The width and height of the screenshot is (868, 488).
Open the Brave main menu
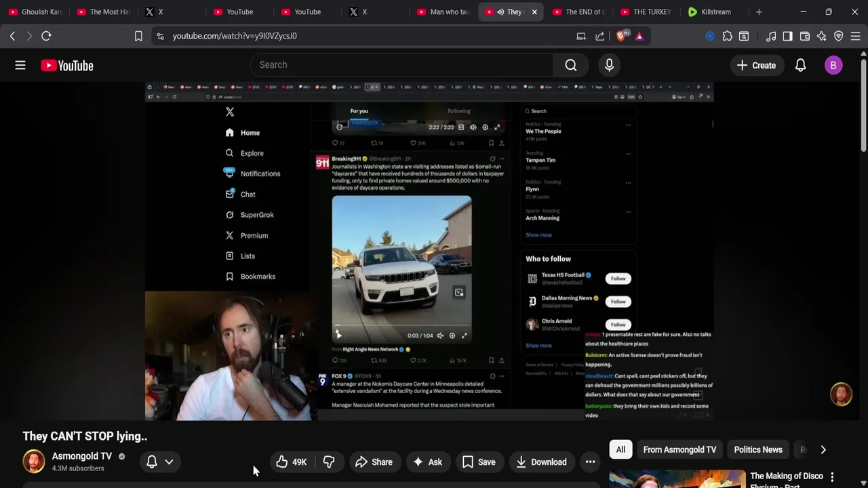(856, 36)
